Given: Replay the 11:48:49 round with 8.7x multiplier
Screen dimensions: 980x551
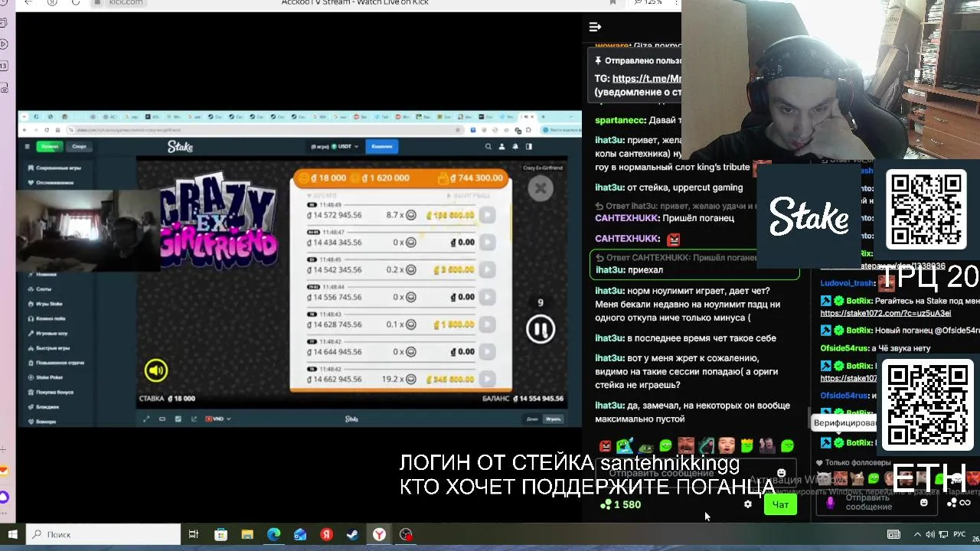Looking at the screenshot, I should [x=487, y=215].
